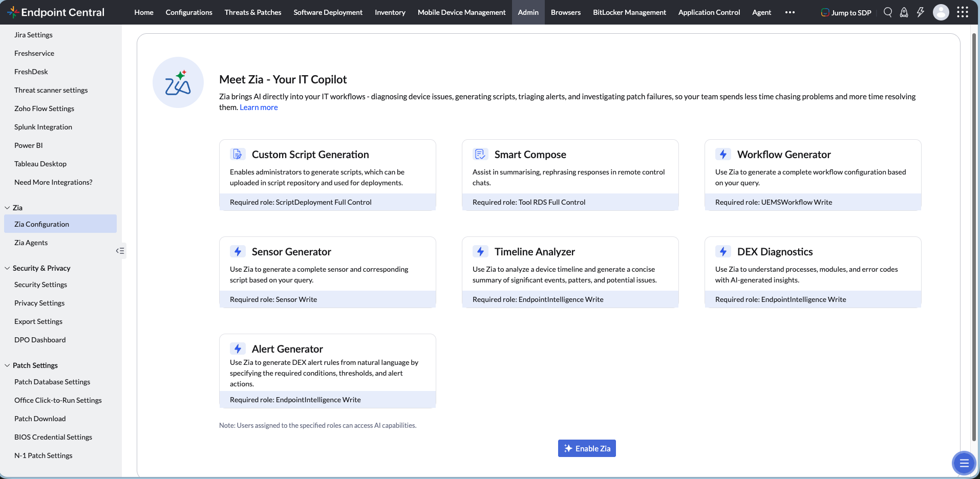The image size is (980, 479).
Task: Go to BitLocker Management tab
Action: [630, 12]
